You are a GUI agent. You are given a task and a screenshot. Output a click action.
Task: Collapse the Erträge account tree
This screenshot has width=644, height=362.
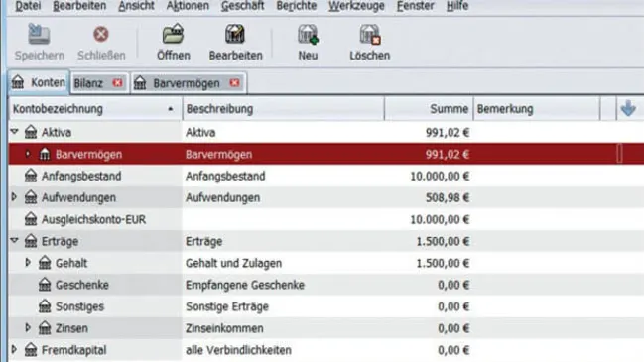pos(15,240)
